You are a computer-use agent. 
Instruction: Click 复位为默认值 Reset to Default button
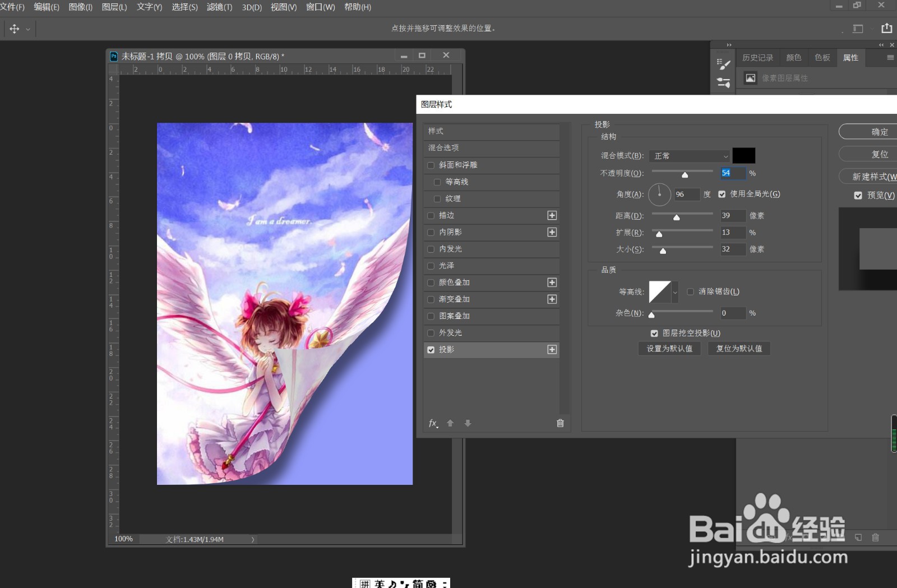click(739, 349)
